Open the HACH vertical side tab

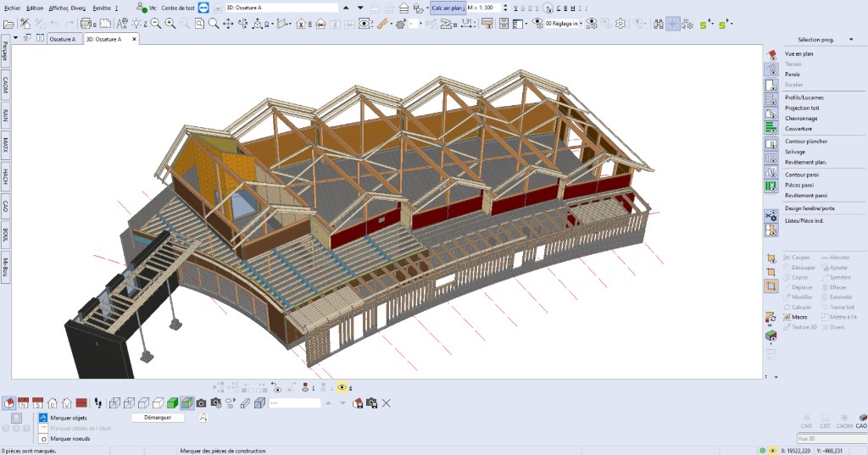coord(6,176)
